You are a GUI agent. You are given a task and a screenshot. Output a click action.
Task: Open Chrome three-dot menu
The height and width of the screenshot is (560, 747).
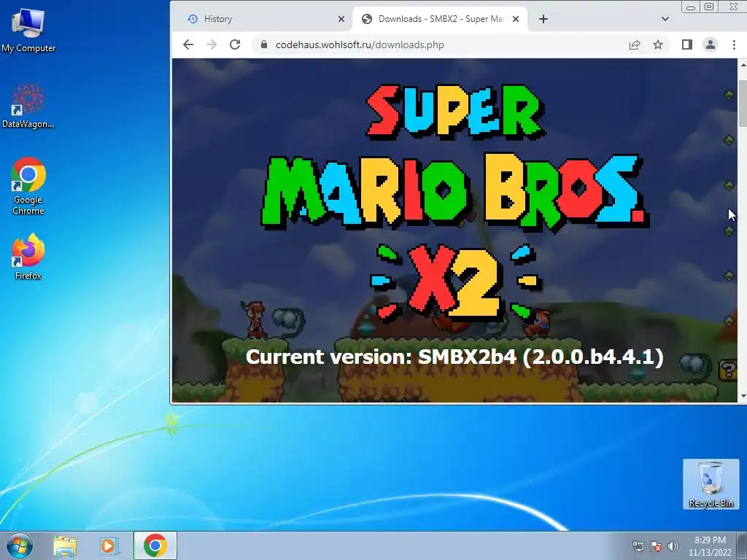click(x=734, y=44)
